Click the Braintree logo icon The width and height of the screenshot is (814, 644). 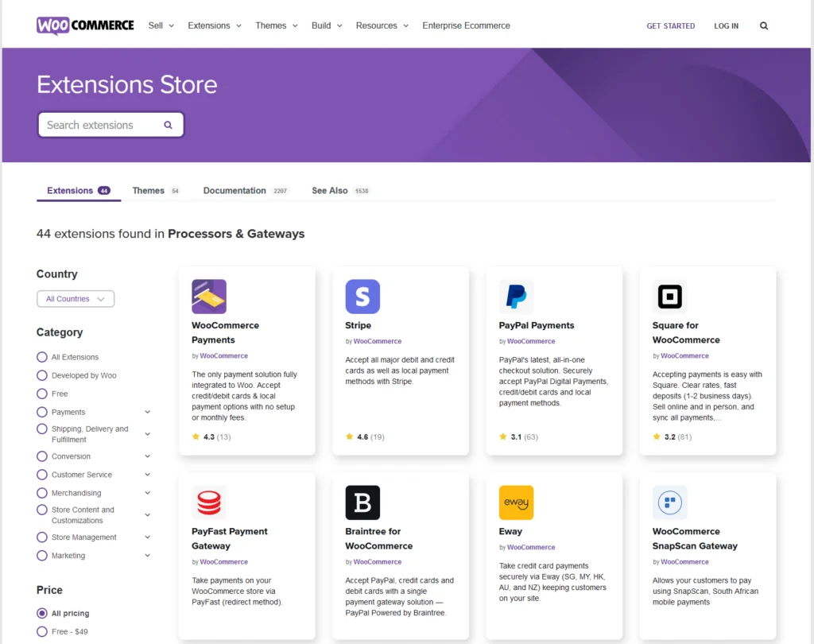coord(362,502)
